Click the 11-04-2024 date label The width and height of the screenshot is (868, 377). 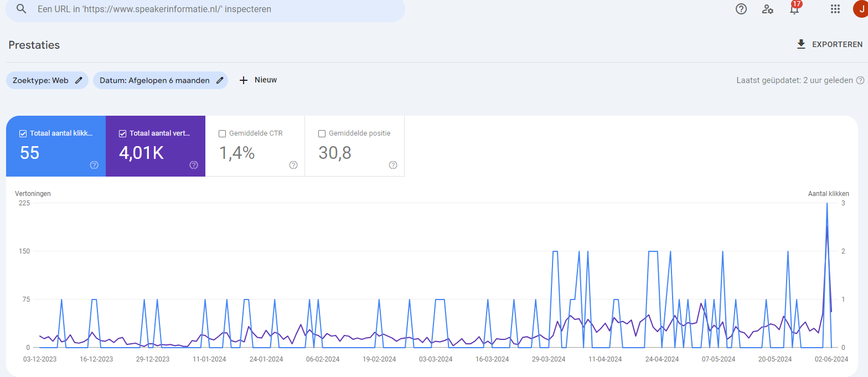(605, 359)
